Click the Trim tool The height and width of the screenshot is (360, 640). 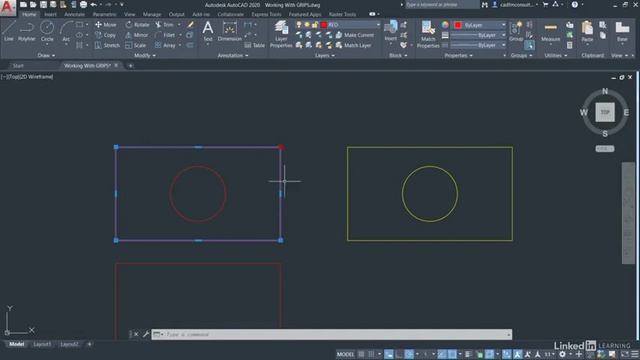click(x=164, y=25)
